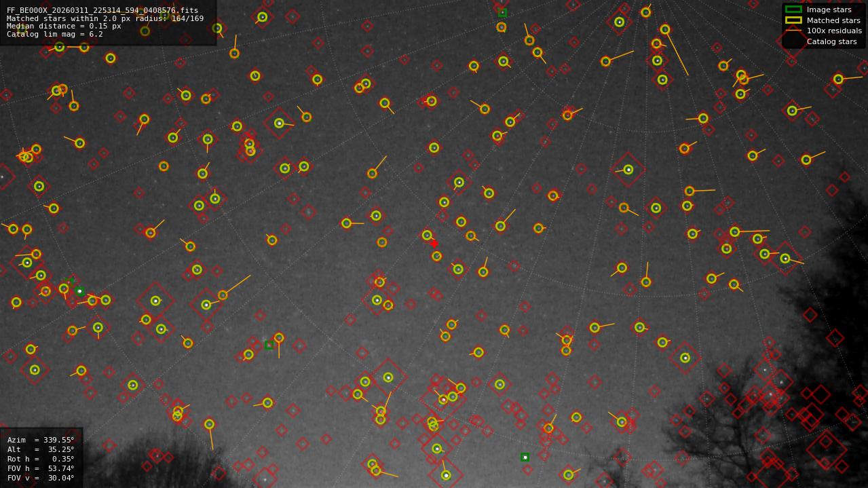Click the "Azim = 339.55°" readout

[x=41, y=440]
